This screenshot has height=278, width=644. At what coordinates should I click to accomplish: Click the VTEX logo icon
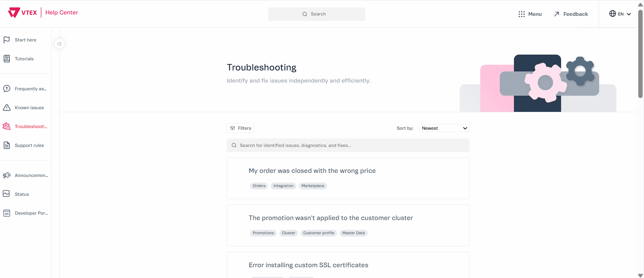click(x=14, y=12)
